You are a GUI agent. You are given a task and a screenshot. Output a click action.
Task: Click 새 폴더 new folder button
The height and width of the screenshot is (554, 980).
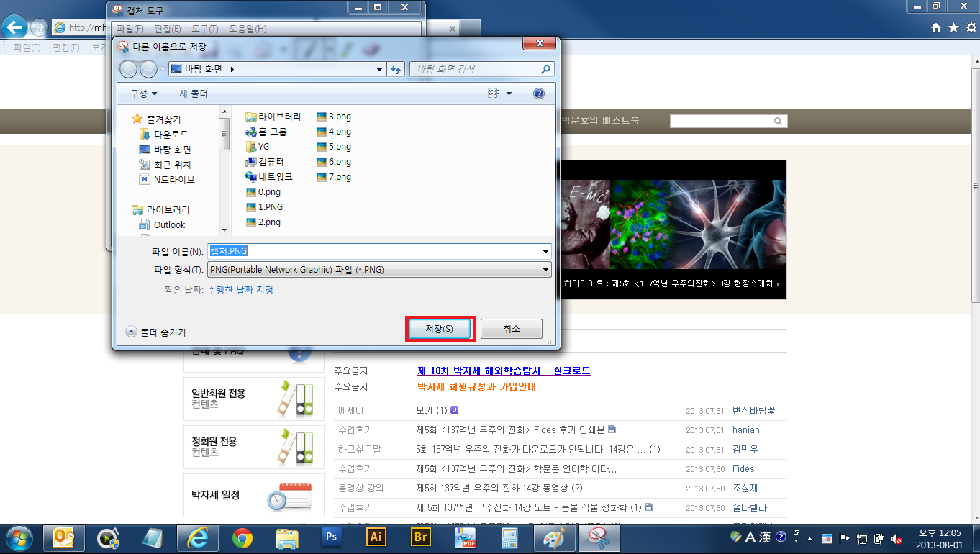pyautogui.click(x=193, y=94)
